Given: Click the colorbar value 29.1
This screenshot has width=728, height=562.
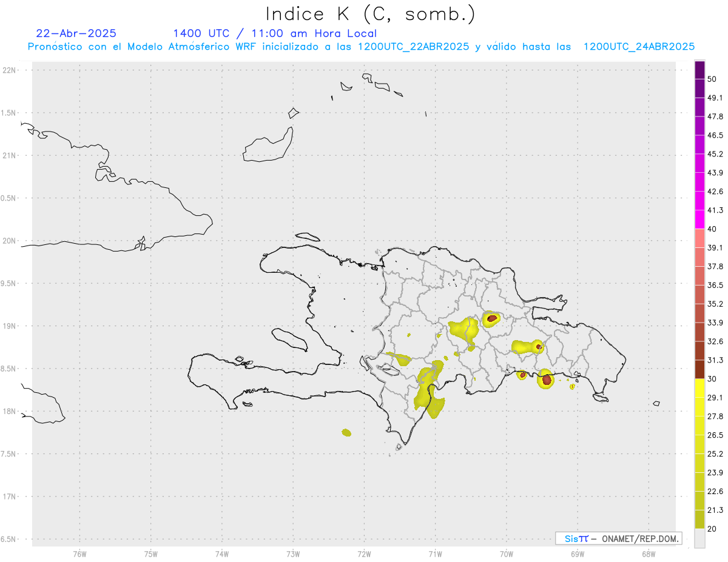Looking at the screenshot, I should [715, 398].
